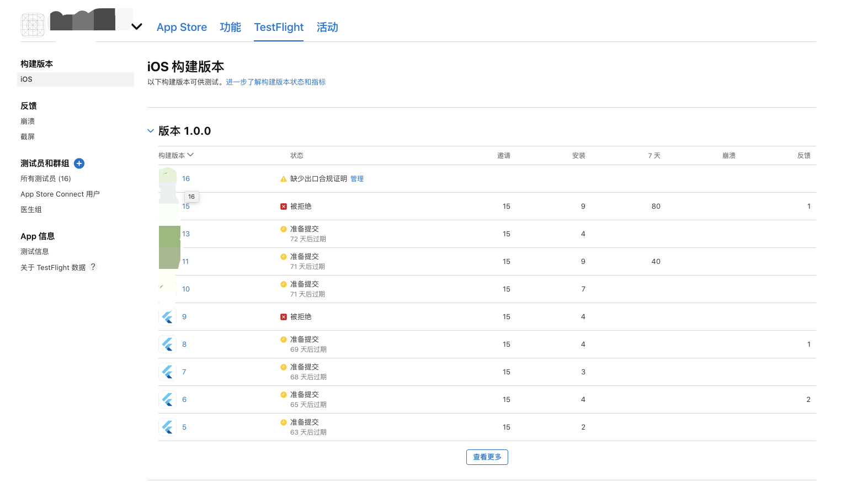Click the warning icon on build 16
The height and width of the screenshot is (503, 868).
pos(284,179)
